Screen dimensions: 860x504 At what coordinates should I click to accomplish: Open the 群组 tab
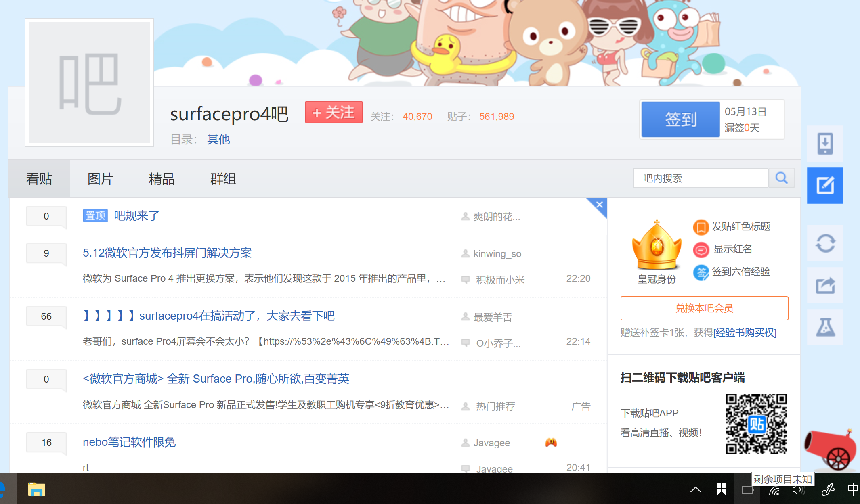(x=223, y=178)
